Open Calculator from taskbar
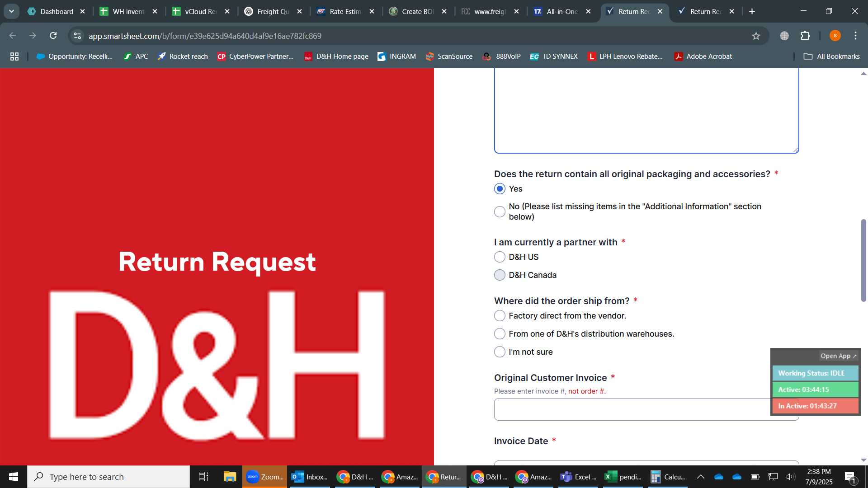The height and width of the screenshot is (488, 868). 668,477
